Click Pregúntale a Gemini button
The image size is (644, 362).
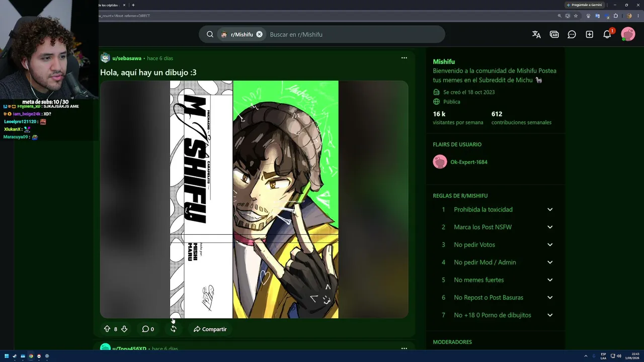584,5
